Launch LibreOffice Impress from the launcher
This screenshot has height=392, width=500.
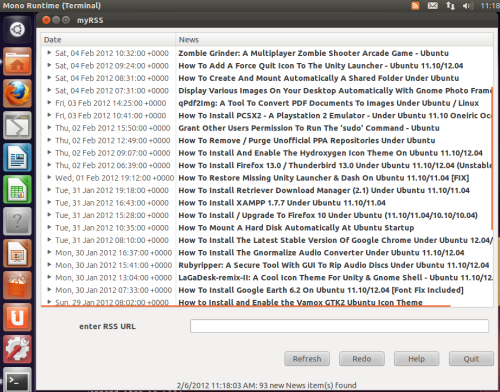pos(17,253)
